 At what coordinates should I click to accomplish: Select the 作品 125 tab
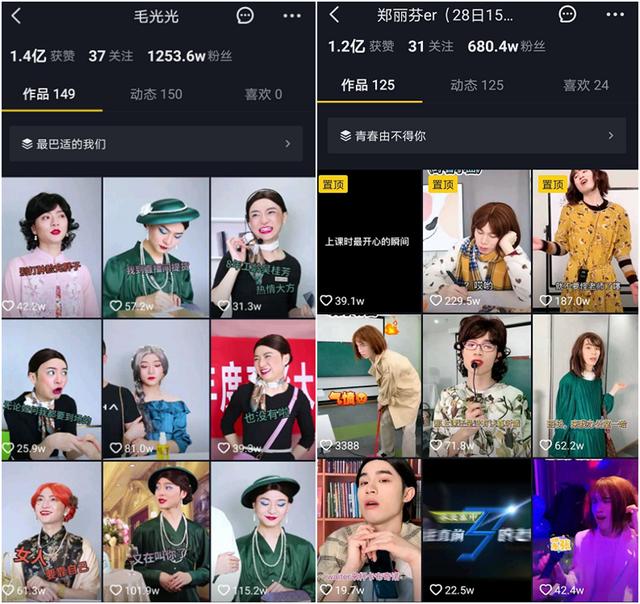pyautogui.click(x=369, y=85)
